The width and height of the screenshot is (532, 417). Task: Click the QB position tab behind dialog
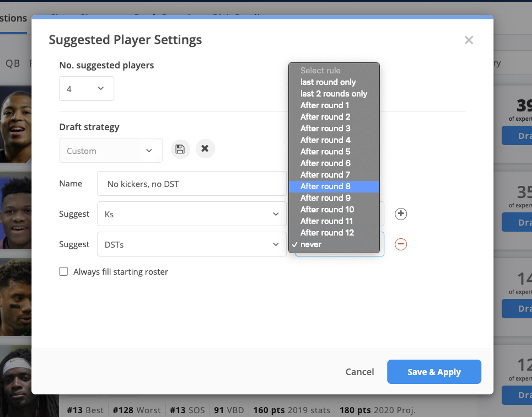tap(13, 63)
